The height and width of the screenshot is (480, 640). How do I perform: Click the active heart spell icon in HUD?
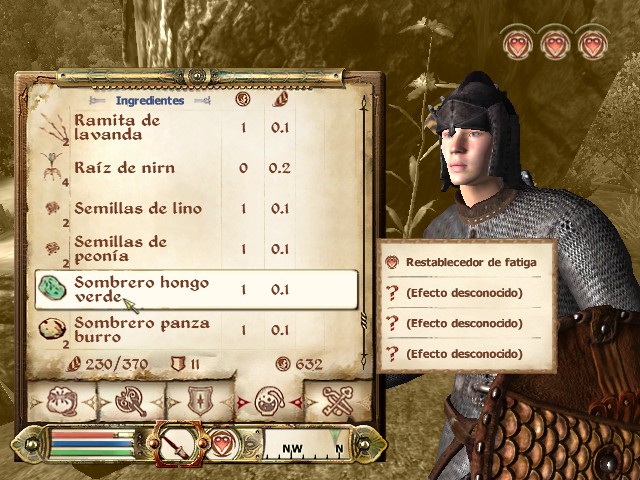[222, 443]
